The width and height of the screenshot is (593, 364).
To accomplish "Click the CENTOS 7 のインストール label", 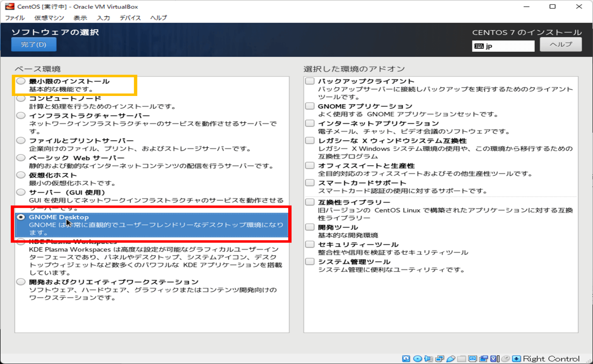I will pyautogui.click(x=527, y=32).
